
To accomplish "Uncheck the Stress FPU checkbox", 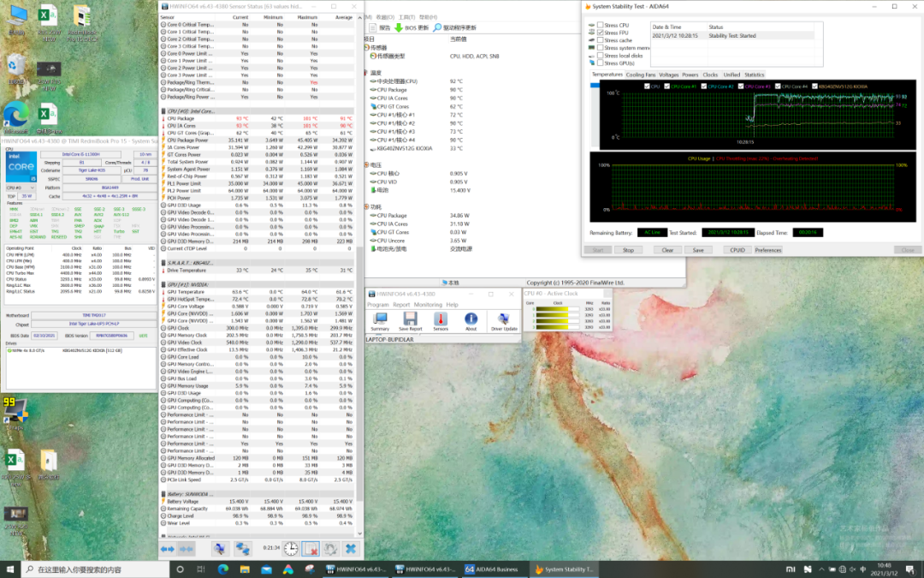I will coord(600,33).
